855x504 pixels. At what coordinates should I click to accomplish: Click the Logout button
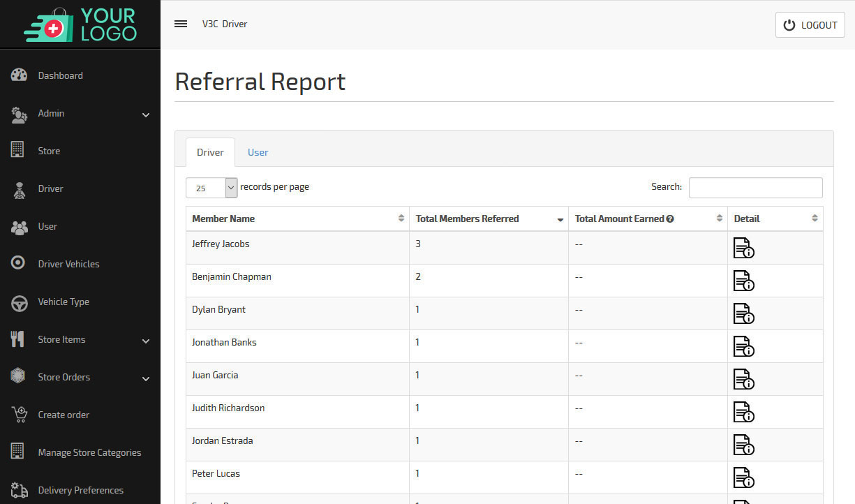point(810,25)
